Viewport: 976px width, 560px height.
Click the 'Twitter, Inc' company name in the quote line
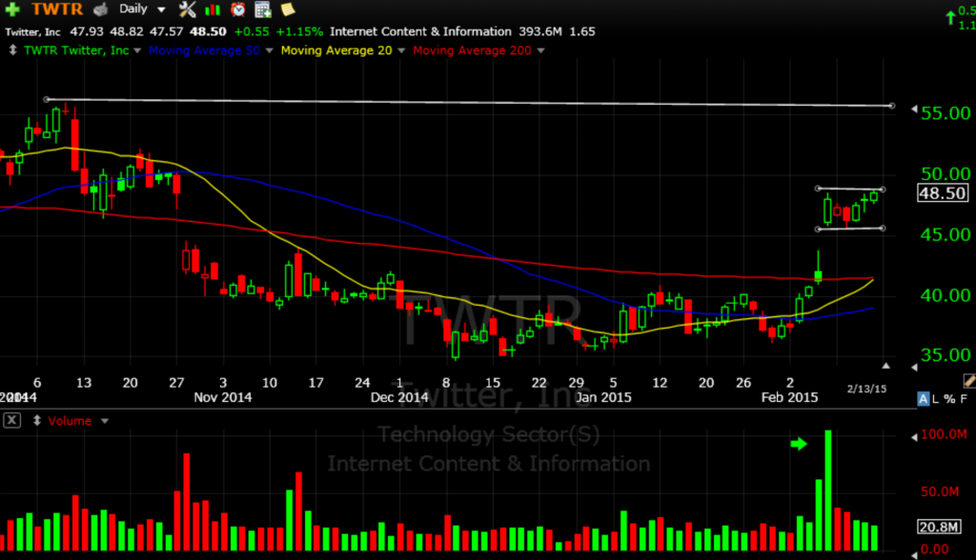[x=33, y=31]
